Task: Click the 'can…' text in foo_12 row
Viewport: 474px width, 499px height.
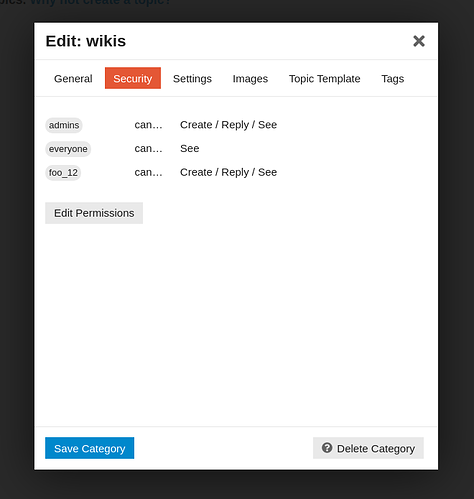Action: pos(148,172)
